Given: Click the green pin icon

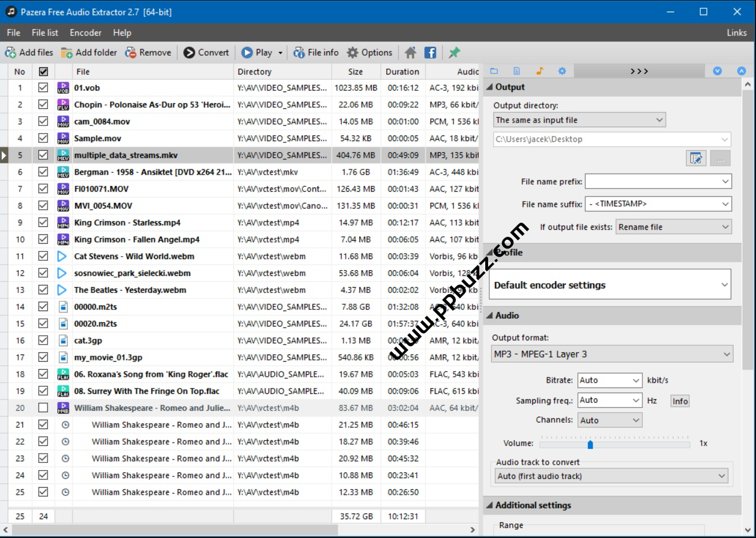Looking at the screenshot, I should 454,53.
